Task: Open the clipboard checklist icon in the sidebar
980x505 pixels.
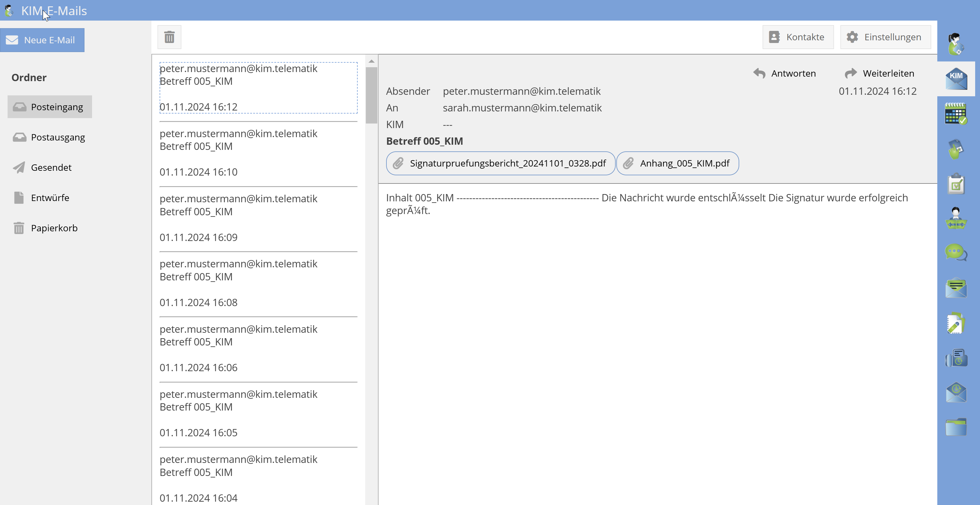Action: [x=956, y=184]
